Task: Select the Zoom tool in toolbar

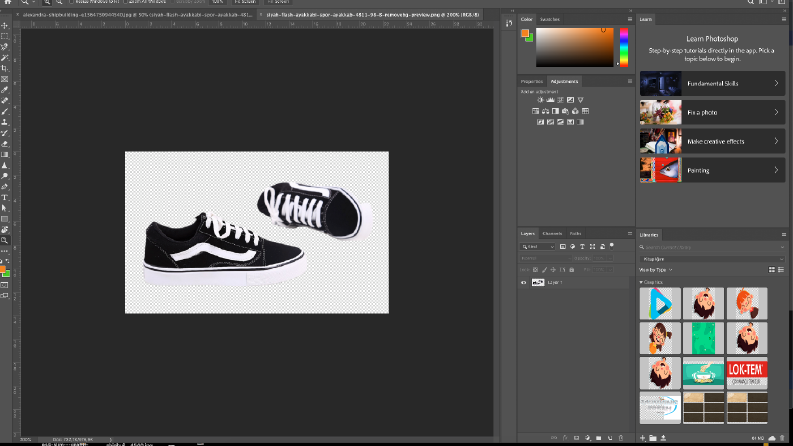Action: [5, 240]
